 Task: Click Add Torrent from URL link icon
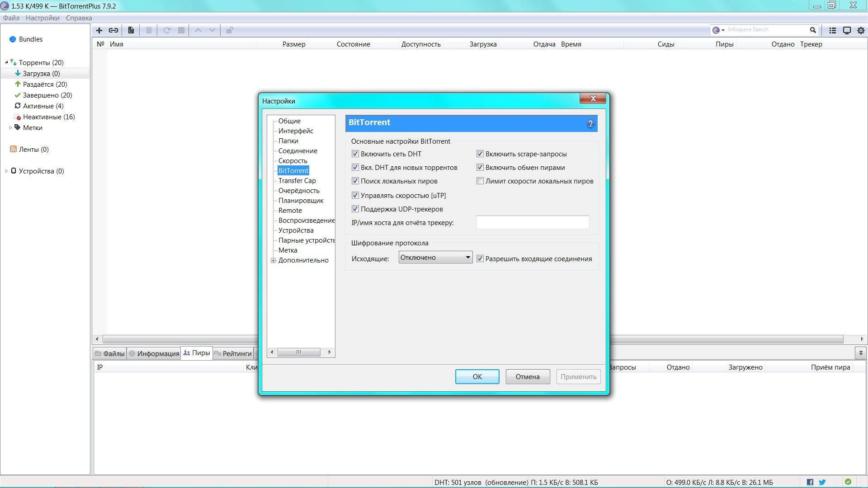point(113,30)
